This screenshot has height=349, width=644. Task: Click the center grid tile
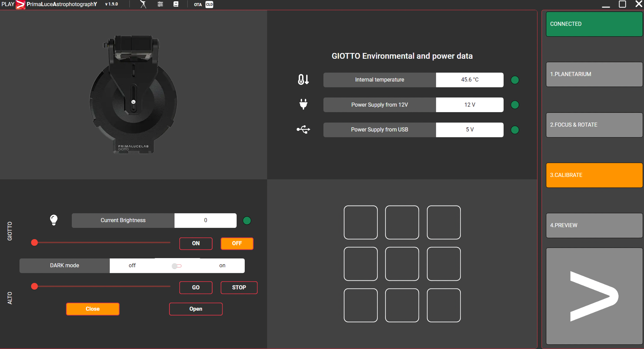(x=402, y=264)
